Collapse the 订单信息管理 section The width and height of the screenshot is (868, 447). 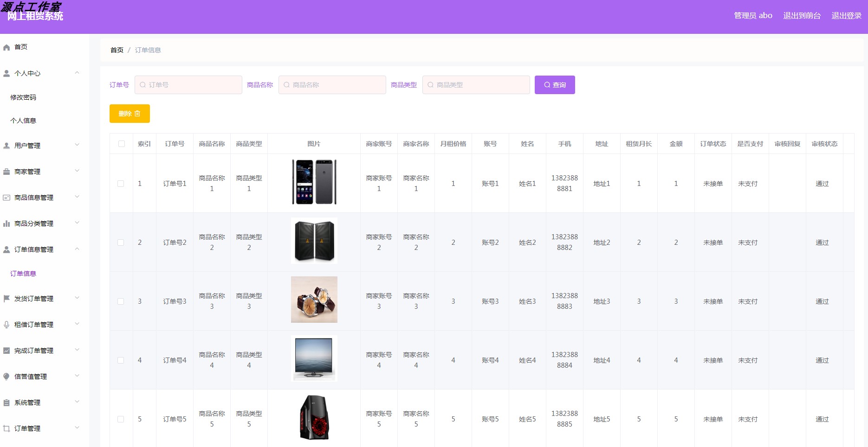77,249
